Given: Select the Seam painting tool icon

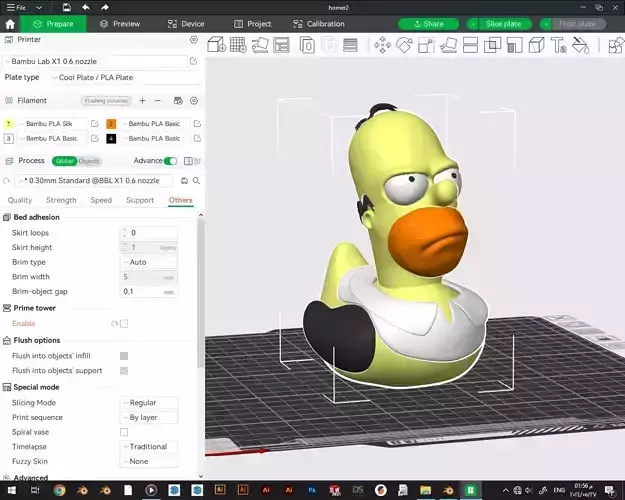Looking at the screenshot, I should coord(537,45).
